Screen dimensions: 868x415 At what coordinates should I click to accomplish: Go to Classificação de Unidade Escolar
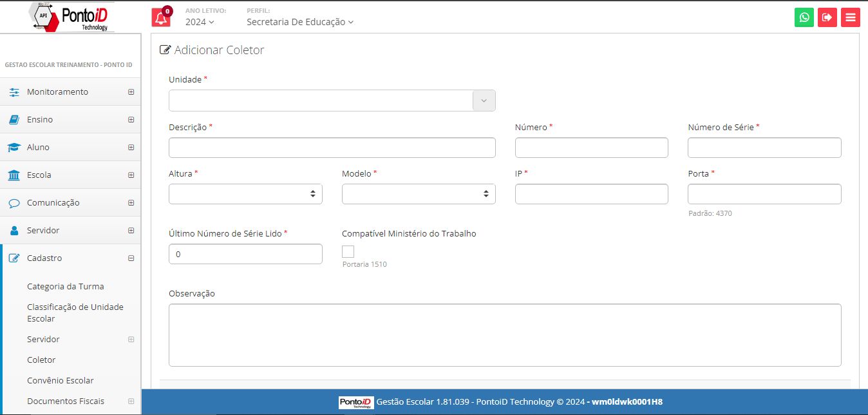click(x=75, y=313)
